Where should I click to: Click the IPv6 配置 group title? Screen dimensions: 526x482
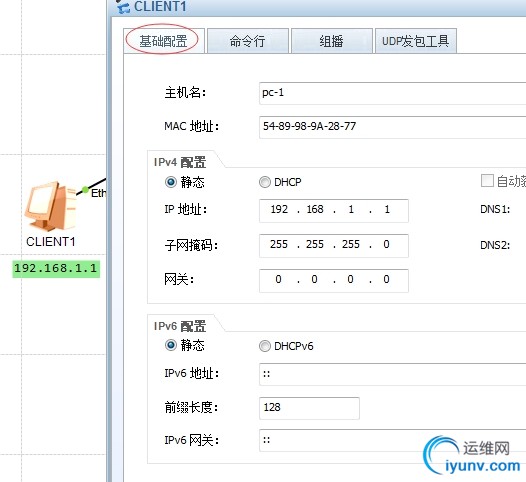coord(180,326)
